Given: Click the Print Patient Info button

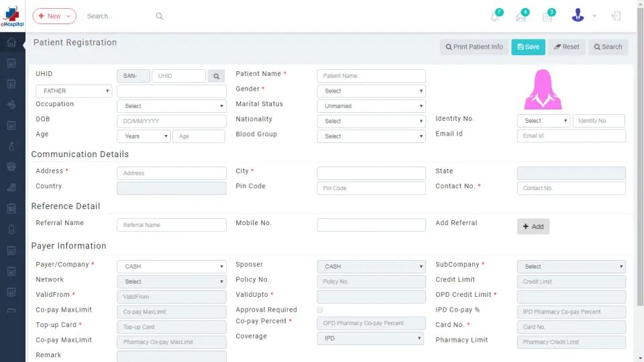Looking at the screenshot, I should pyautogui.click(x=474, y=47).
